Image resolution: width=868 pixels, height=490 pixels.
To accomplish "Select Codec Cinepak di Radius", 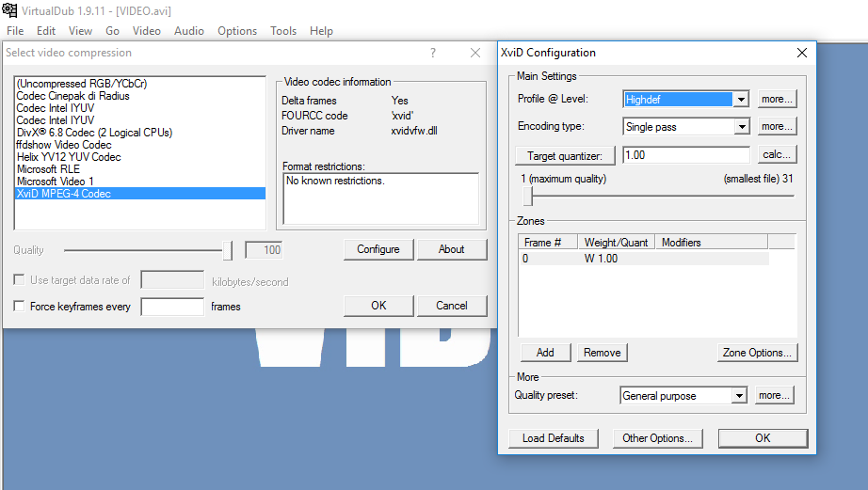I will tap(139, 96).
